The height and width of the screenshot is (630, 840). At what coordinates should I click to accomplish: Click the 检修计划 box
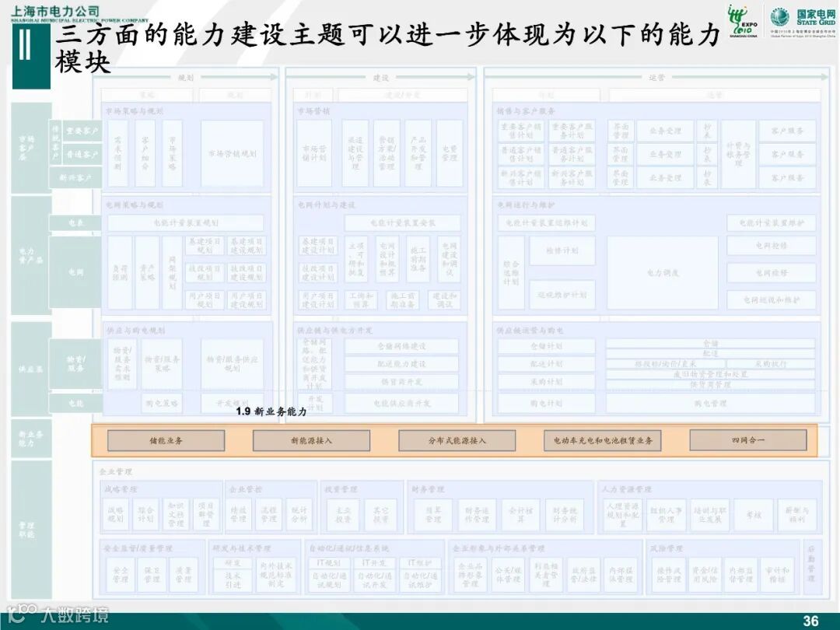(562, 250)
